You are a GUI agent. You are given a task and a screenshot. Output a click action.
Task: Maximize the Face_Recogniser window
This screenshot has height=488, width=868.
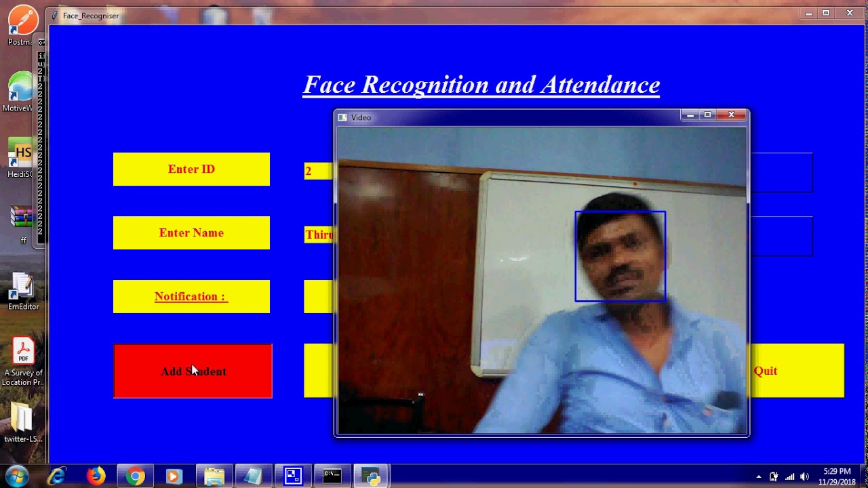826,13
